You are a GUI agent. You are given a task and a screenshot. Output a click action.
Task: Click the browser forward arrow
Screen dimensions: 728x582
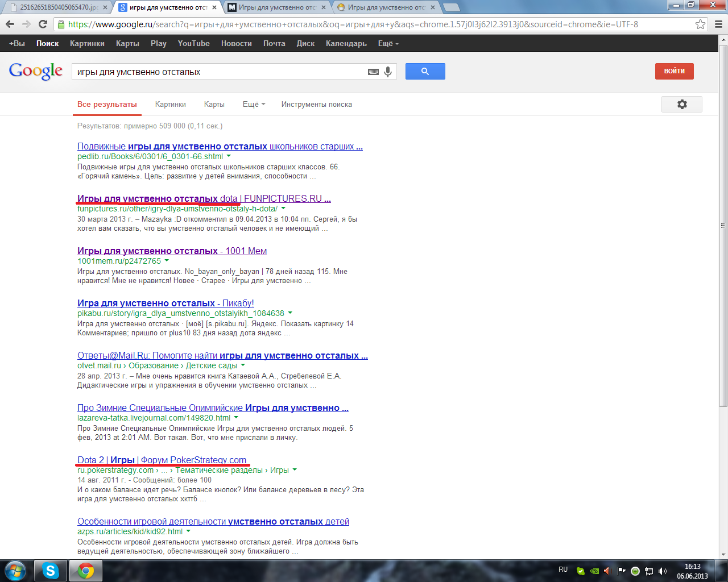tap(26, 24)
